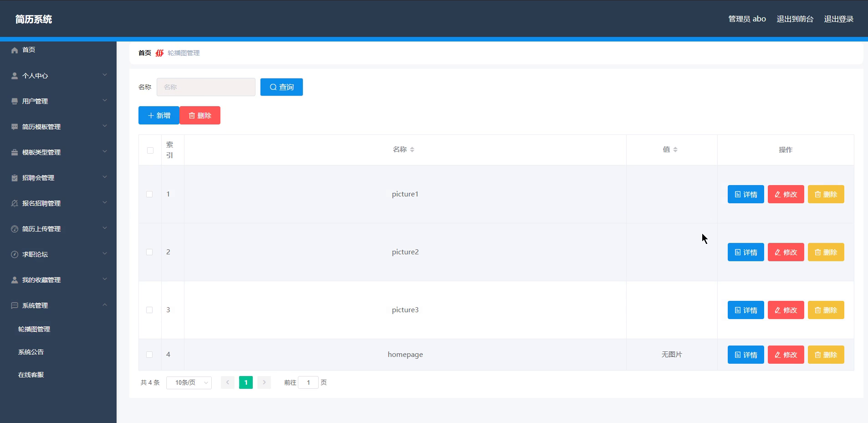Click the 首页 breadcrumb link
Screen dimensions: 868x423
click(145, 53)
